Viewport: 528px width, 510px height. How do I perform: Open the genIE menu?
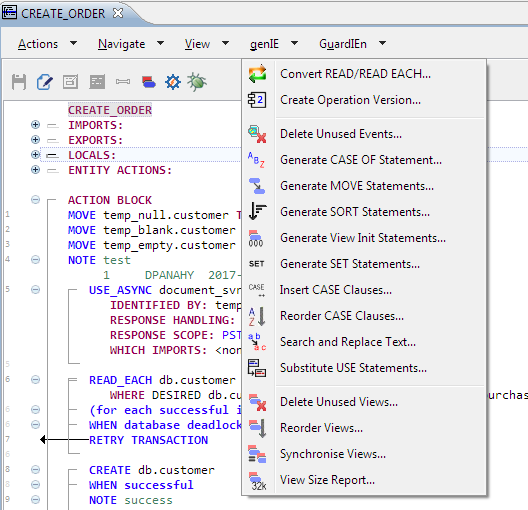pyautogui.click(x=264, y=44)
